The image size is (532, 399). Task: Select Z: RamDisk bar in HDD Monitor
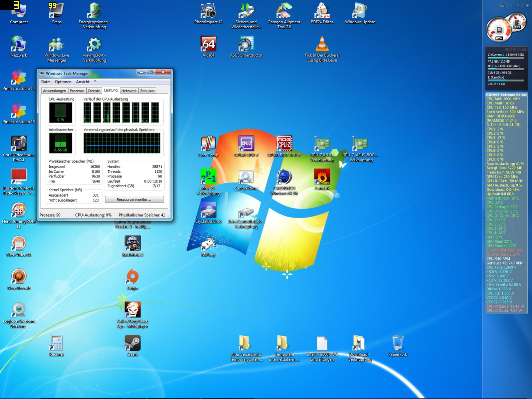tap(506, 81)
